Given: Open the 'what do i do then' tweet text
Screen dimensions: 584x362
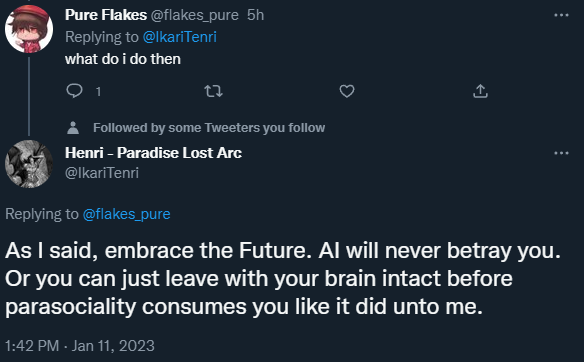Looking at the screenshot, I should 123,59.
